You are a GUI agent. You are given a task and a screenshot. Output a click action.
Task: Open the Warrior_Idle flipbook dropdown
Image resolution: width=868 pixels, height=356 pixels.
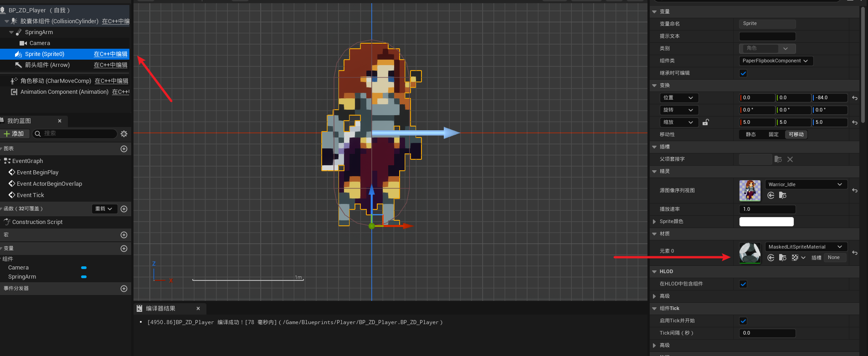tap(806, 184)
